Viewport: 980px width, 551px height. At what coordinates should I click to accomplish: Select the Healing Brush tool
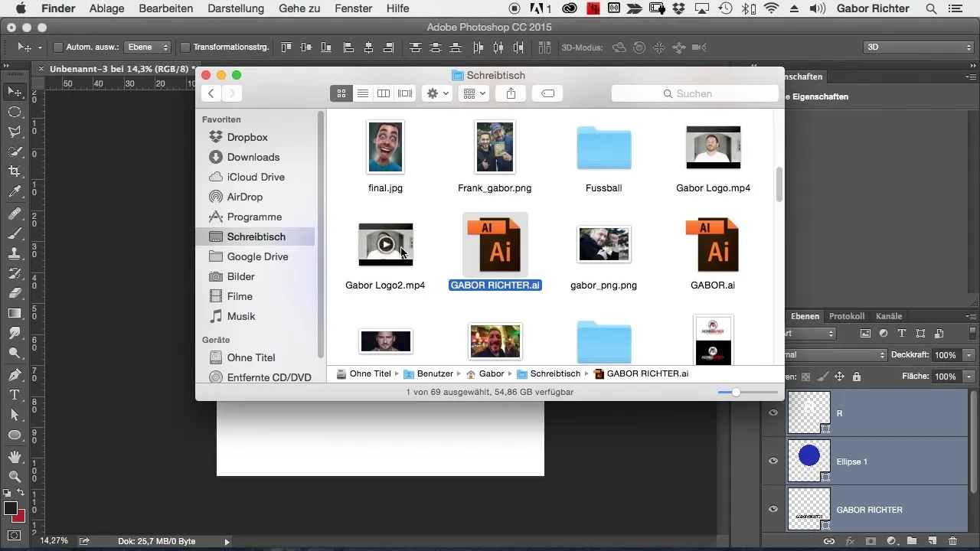15,213
